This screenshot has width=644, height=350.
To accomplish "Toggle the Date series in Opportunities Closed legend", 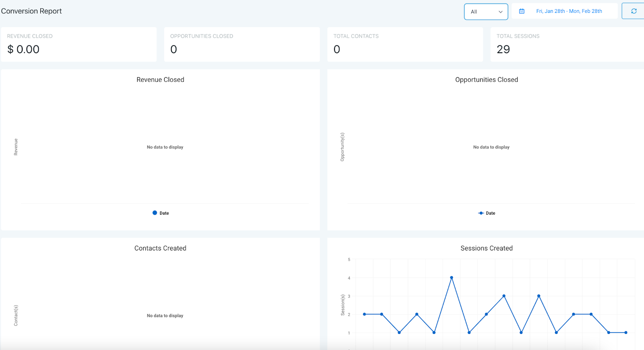I will tap(490, 213).
